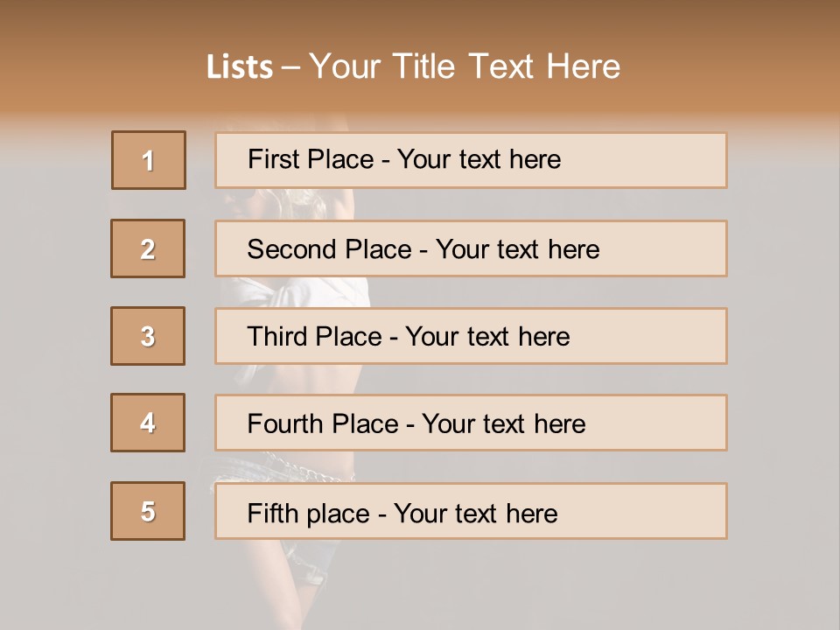Click the word "First" in the list
The height and width of the screenshot is (630, 840).
pyautogui.click(x=272, y=159)
